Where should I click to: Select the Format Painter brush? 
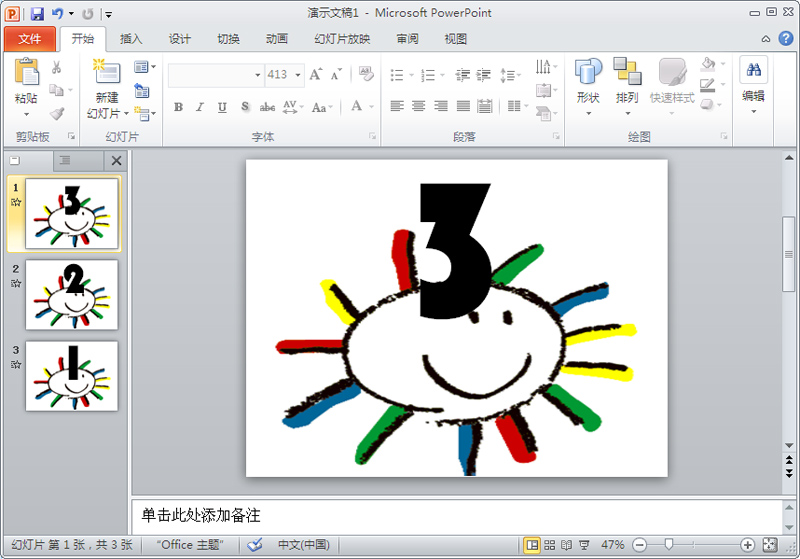(57, 113)
